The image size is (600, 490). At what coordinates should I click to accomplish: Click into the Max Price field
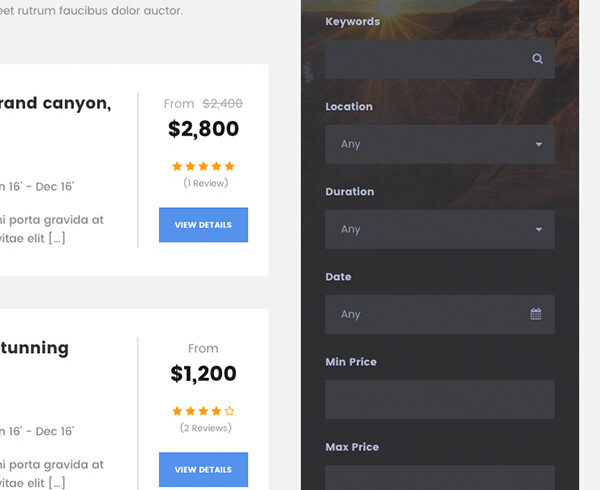pyautogui.click(x=439, y=477)
